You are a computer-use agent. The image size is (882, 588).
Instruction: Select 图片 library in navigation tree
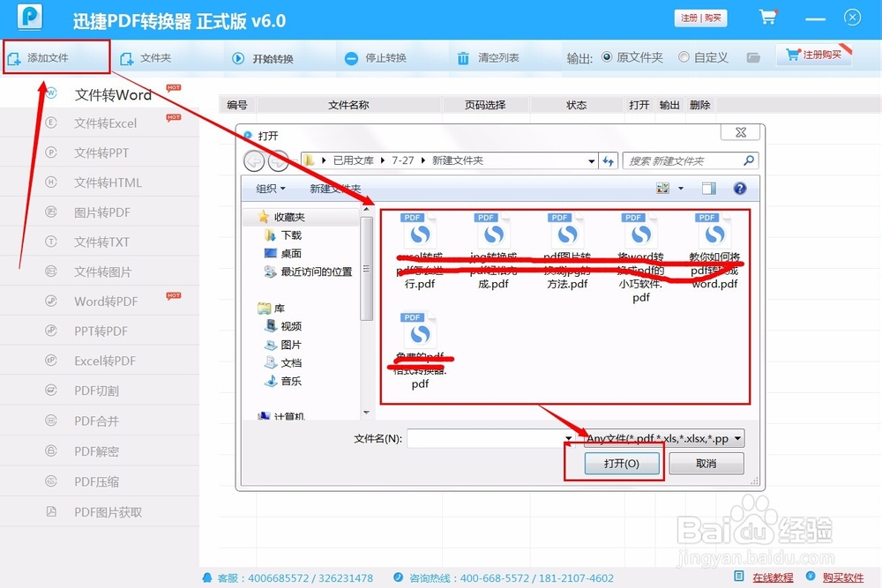point(291,345)
